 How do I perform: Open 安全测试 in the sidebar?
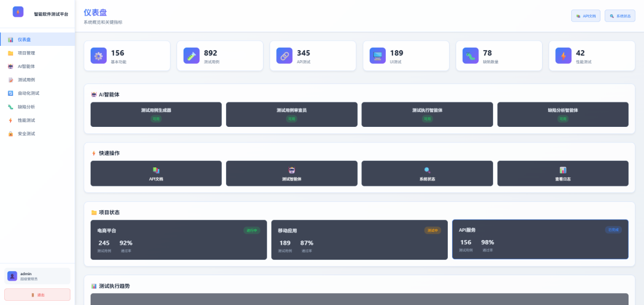38,134
